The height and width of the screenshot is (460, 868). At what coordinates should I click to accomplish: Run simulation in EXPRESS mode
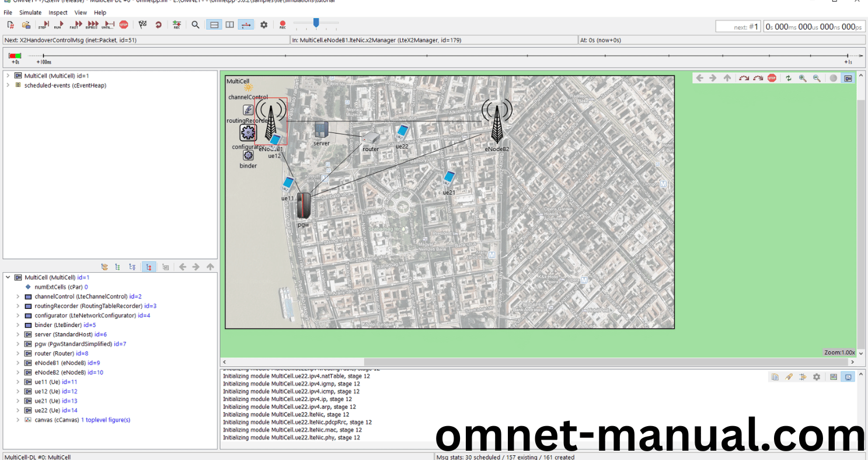92,25
